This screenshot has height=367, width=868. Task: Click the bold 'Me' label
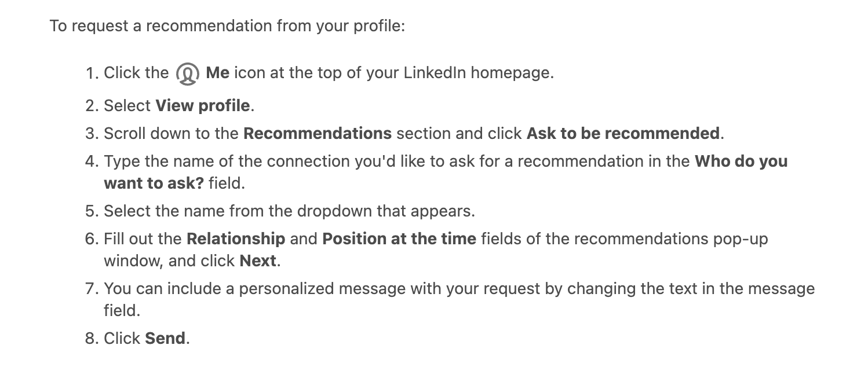(218, 73)
